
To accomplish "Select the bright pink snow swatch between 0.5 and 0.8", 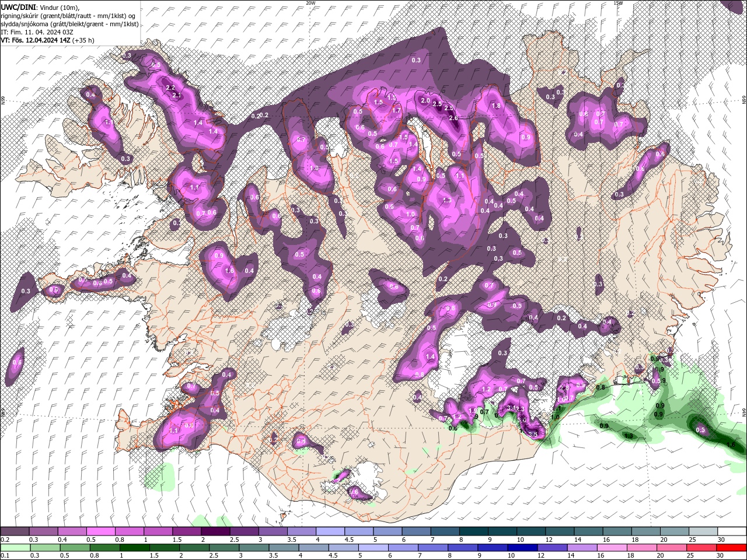I will [100, 531].
